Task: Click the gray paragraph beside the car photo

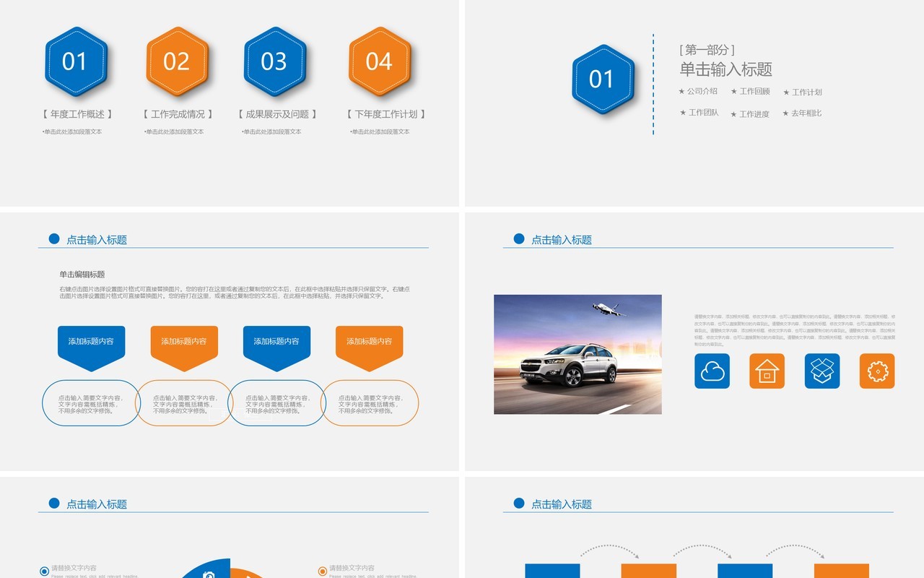Action: click(795, 330)
